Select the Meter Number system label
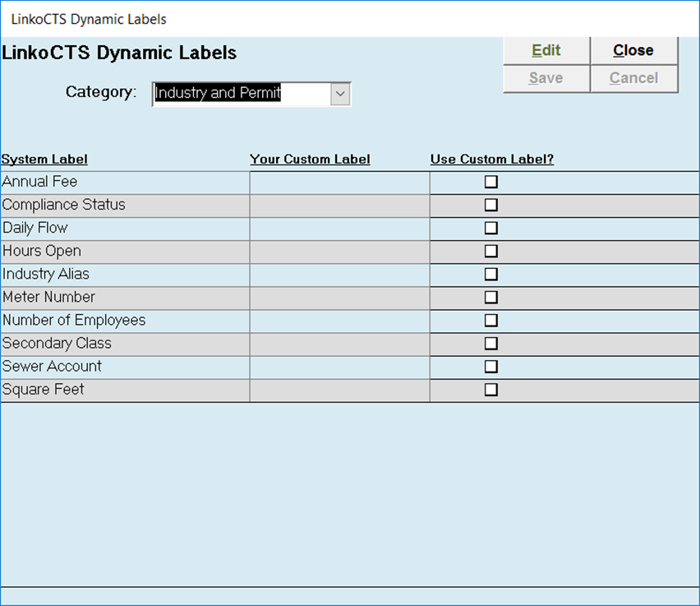This screenshot has width=700, height=606. 49,297
